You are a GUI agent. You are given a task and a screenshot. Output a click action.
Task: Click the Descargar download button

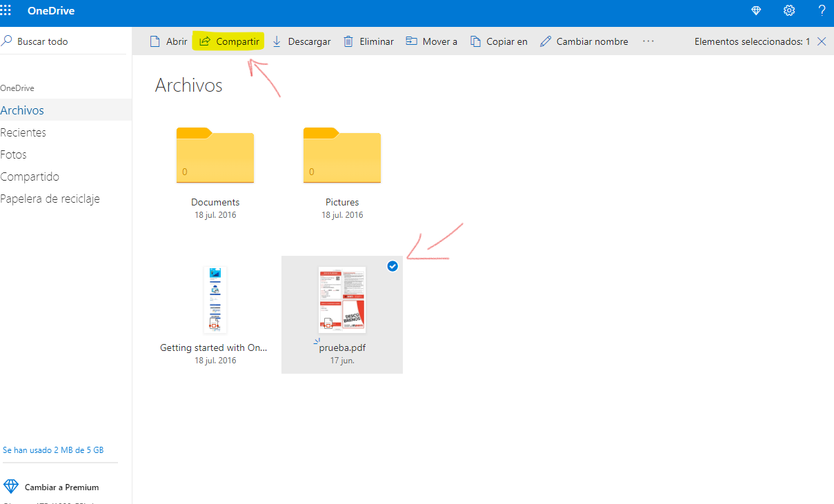pos(301,41)
